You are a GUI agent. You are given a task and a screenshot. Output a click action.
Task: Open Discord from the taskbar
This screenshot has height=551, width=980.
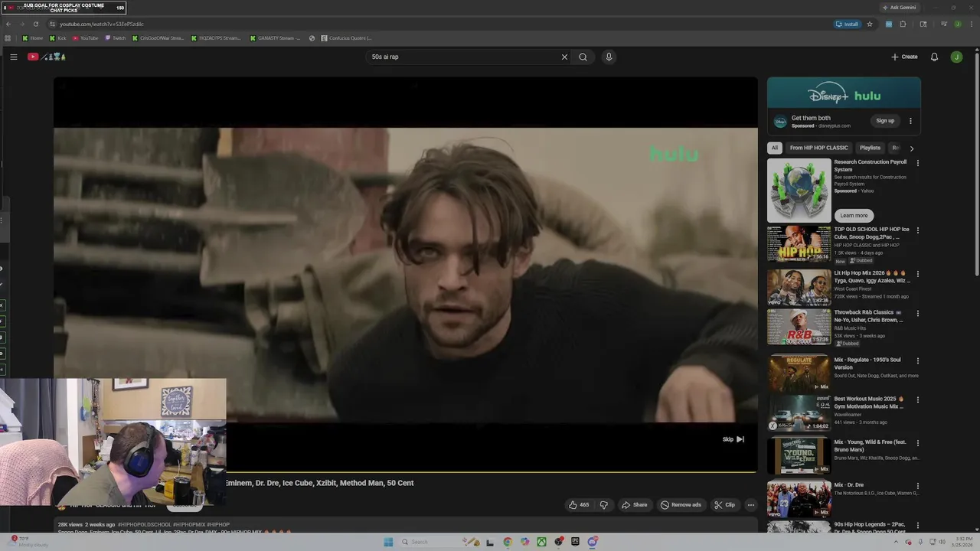tap(593, 542)
